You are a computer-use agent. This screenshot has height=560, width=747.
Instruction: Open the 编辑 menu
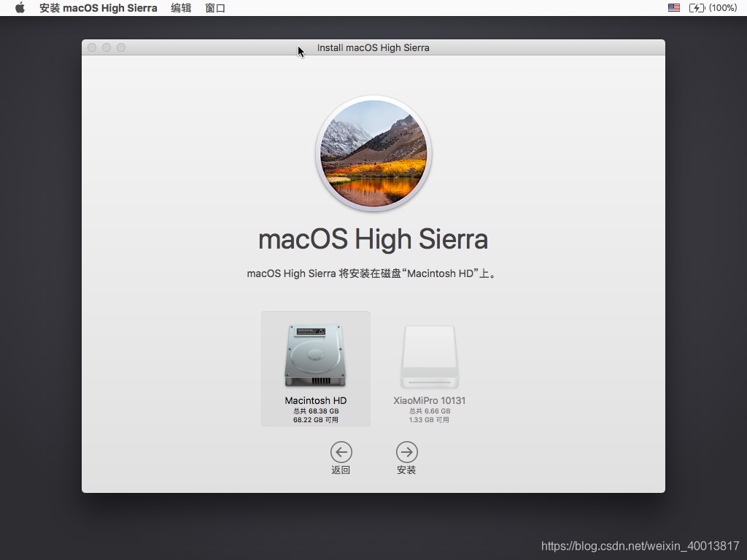(181, 8)
